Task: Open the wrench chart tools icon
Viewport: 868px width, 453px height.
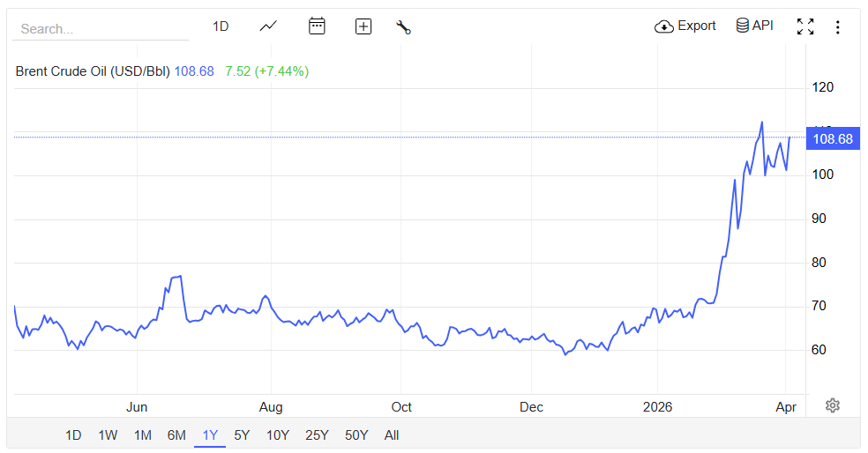Action: tap(403, 26)
